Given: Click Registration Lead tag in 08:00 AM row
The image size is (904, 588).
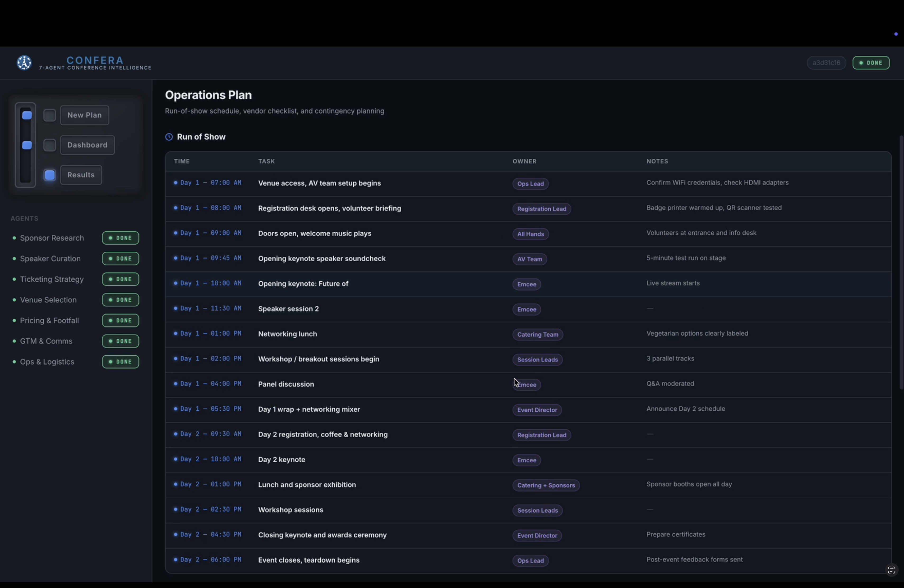Looking at the screenshot, I should 542,209.
